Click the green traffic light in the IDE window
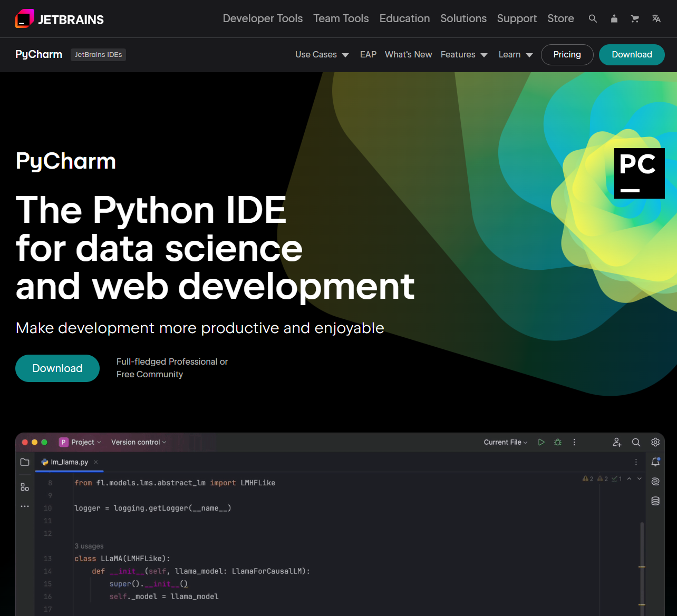 click(x=44, y=442)
